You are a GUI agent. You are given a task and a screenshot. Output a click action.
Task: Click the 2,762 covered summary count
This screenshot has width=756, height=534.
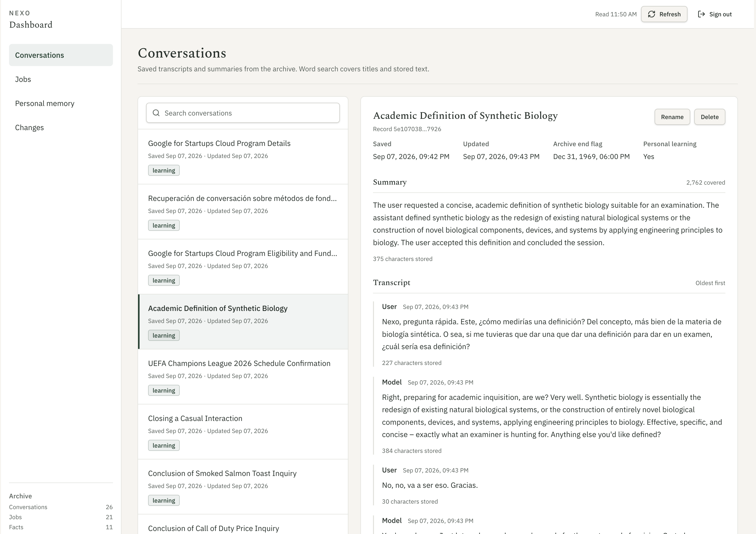[x=706, y=183]
